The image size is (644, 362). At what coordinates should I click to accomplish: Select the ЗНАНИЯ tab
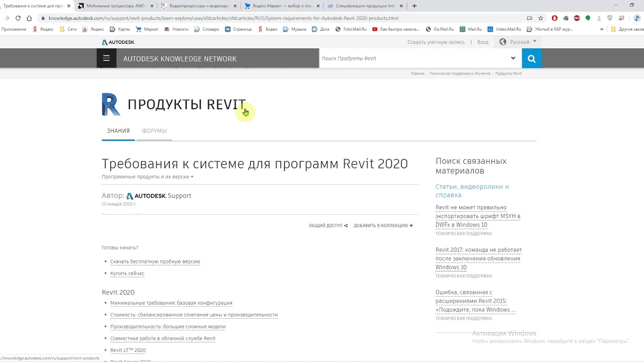click(118, 131)
